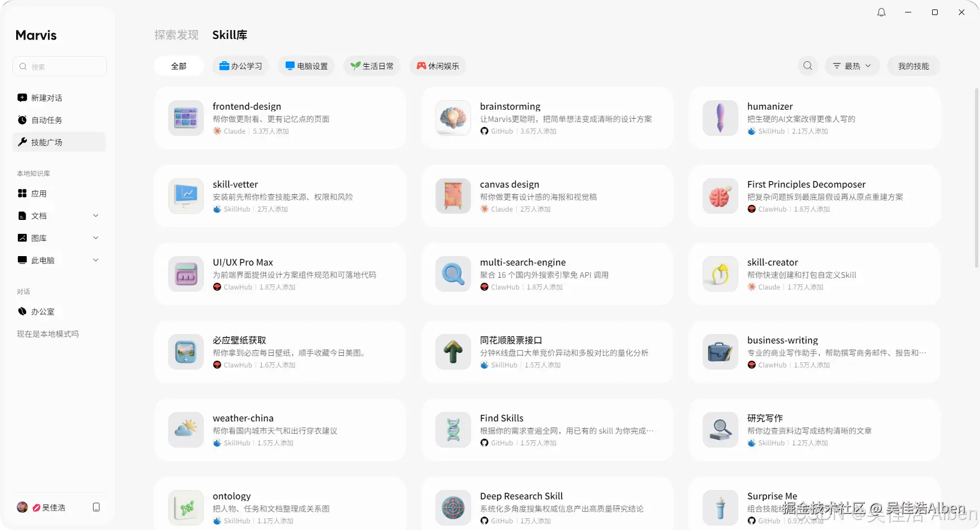The width and height of the screenshot is (980, 530).
Task: Open the 同花顺股票接口 arrow icon
Action: point(453,352)
